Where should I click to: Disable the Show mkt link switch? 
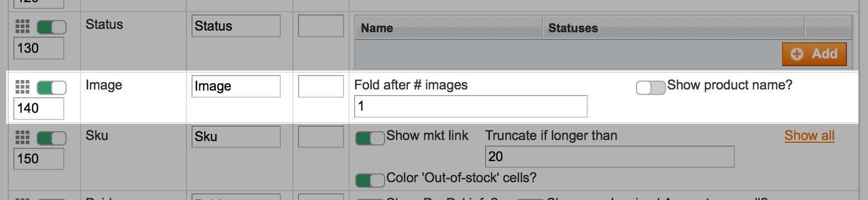point(370,137)
